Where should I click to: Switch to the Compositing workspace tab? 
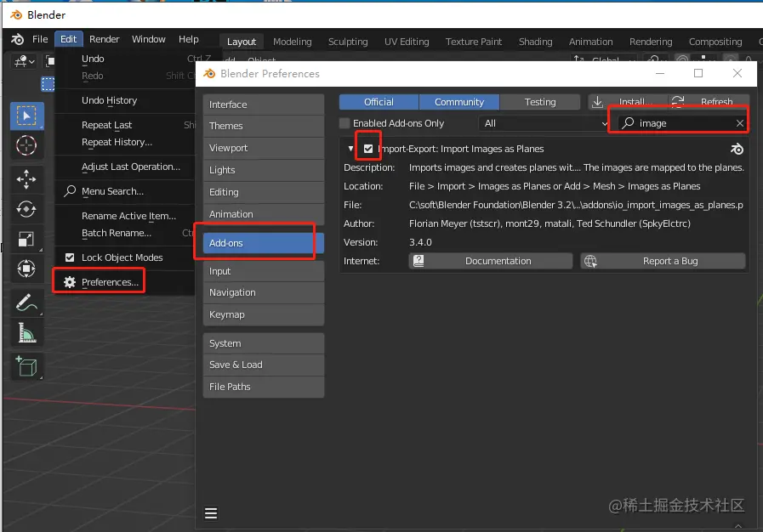(715, 42)
